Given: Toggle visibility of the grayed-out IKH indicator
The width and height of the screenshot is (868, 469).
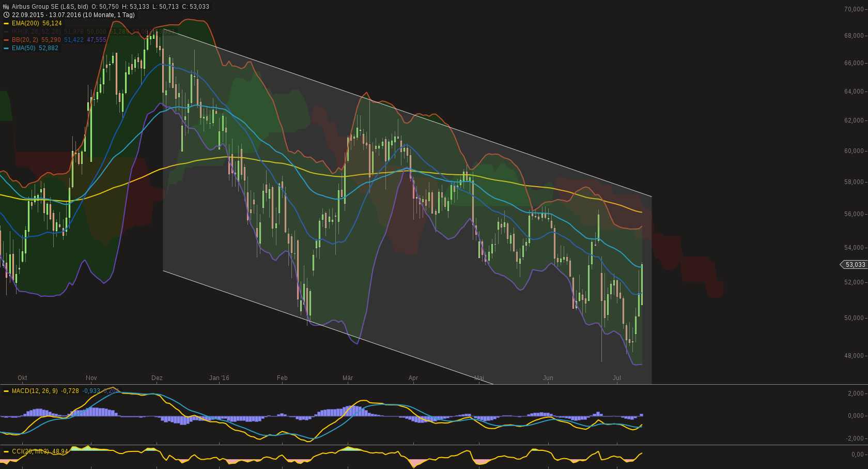Looking at the screenshot, I should tap(31, 32).
